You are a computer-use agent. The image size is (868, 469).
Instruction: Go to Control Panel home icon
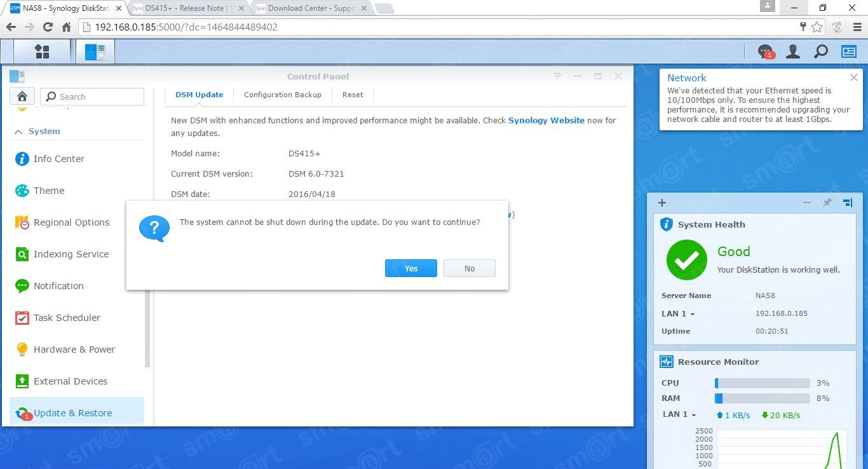click(x=22, y=97)
